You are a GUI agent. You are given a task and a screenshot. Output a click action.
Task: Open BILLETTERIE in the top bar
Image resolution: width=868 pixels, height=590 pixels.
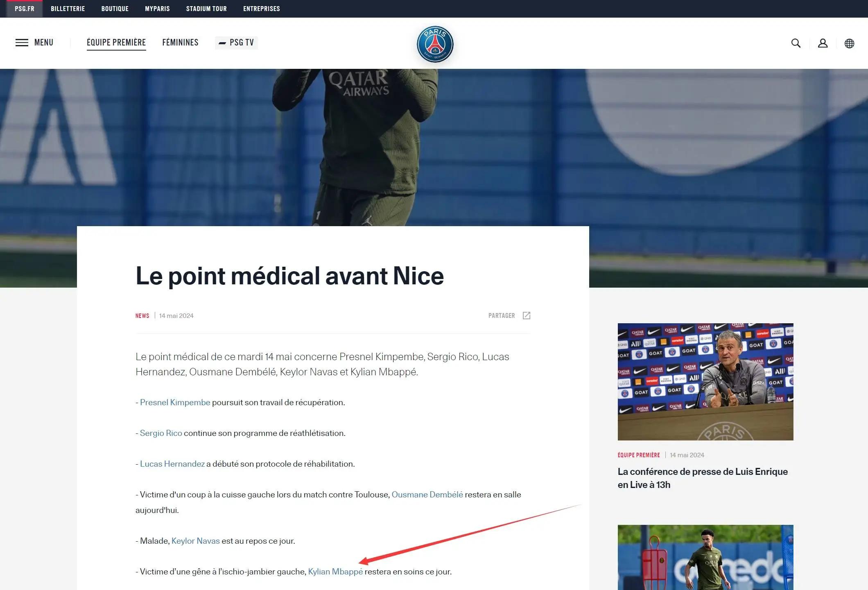point(68,9)
